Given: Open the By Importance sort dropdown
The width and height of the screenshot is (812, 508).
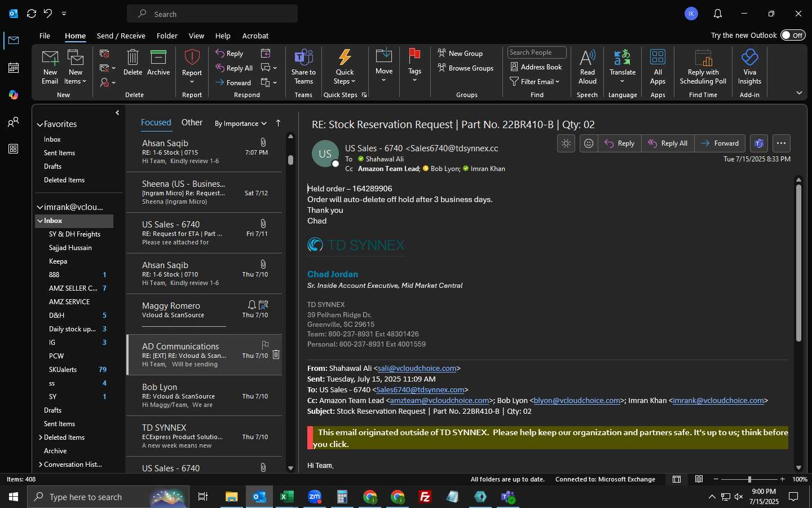Looking at the screenshot, I should [241, 124].
